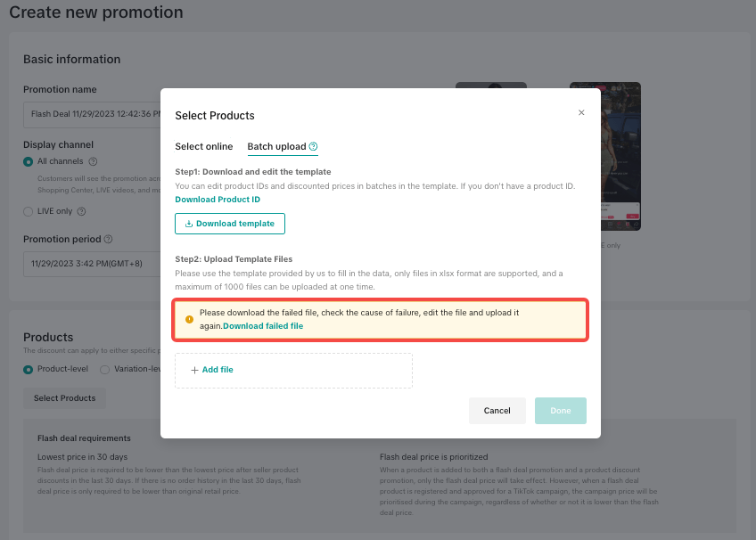Click the Promotion period help icon
This screenshot has width=756, height=540.
108,239
